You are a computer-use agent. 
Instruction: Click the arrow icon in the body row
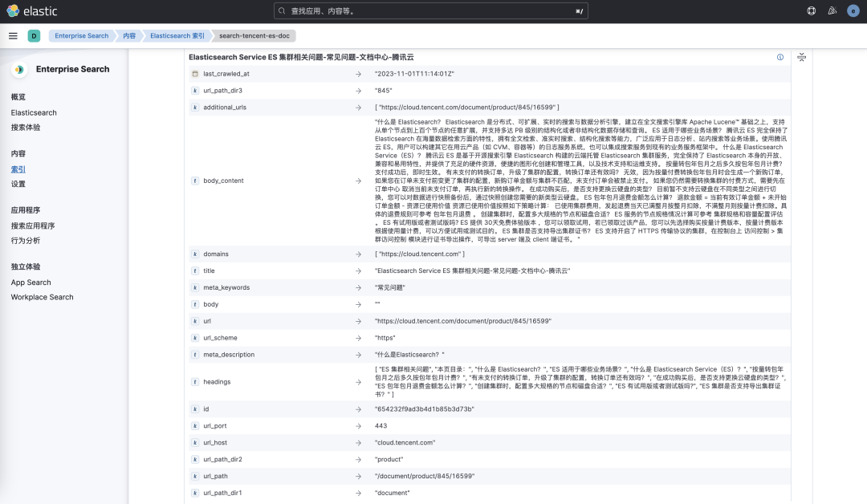click(358, 304)
